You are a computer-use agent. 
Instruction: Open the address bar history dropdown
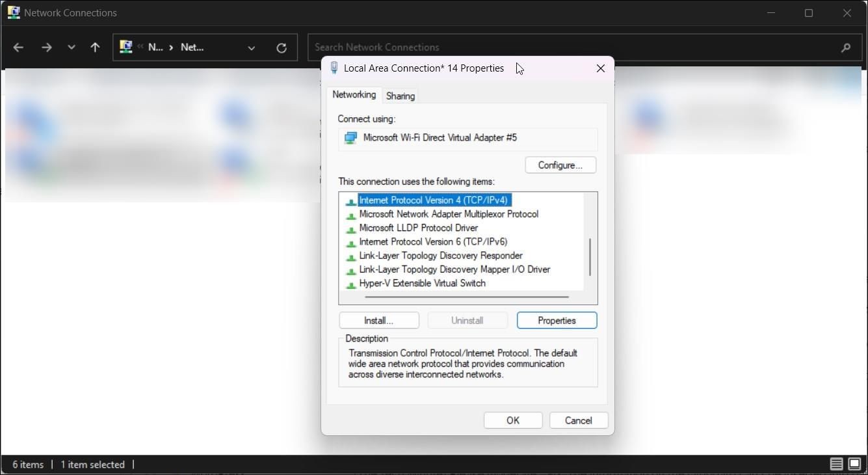[x=251, y=47]
